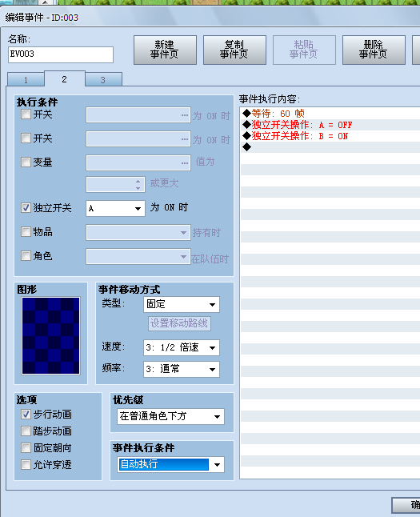Click the 新建事件页 button
The image size is (420, 517).
[x=165, y=50]
